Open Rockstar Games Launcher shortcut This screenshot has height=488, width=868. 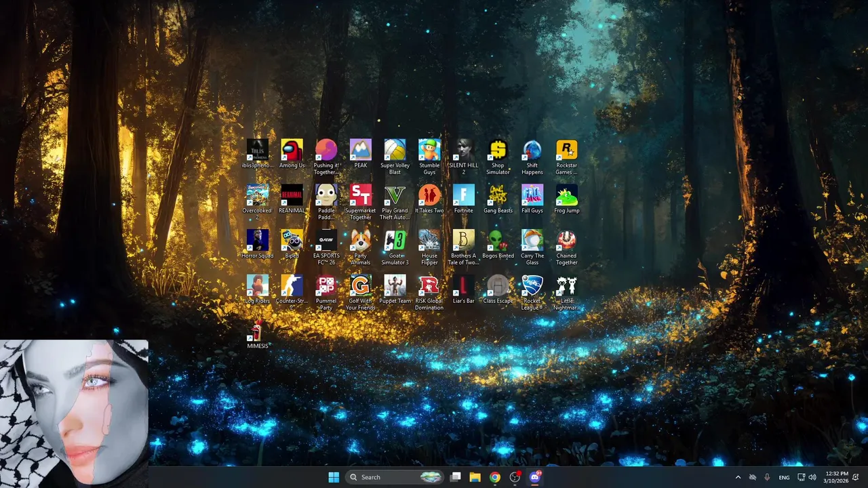pyautogui.click(x=567, y=157)
